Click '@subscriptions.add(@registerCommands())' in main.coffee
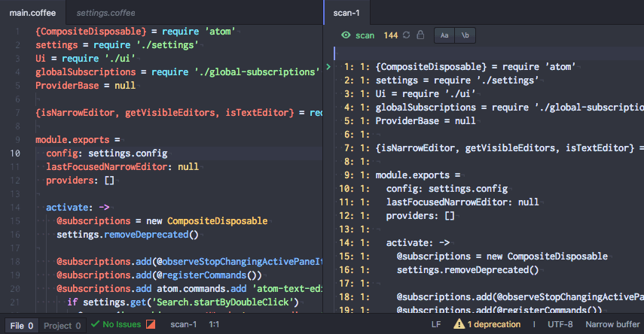Viewport: 644px width, 334px height. tap(160, 275)
